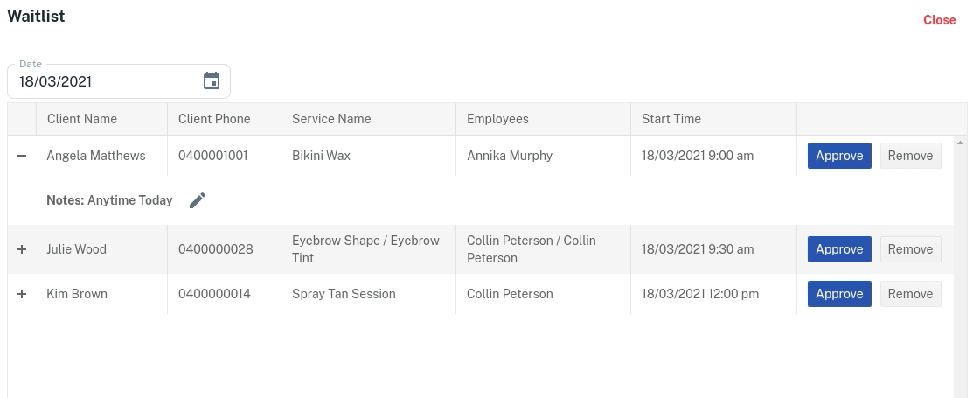
Task: Open the calendar date picker icon
Action: [212, 81]
